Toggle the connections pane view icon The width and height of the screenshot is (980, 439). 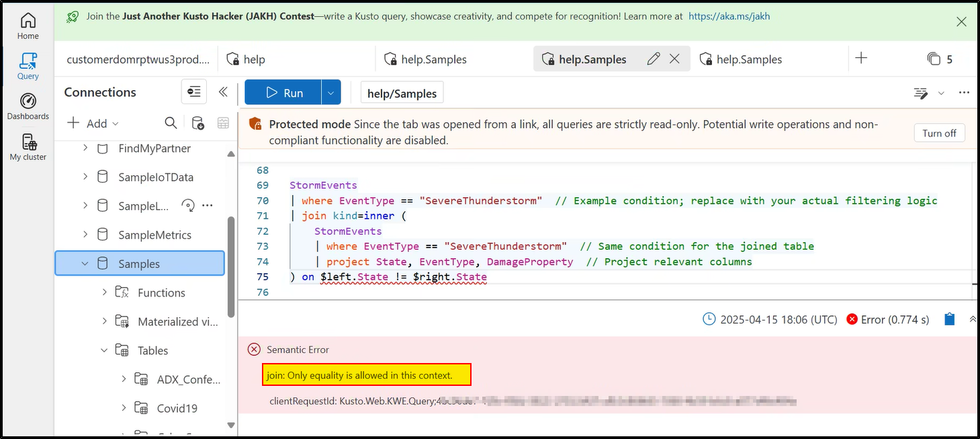coord(194,92)
